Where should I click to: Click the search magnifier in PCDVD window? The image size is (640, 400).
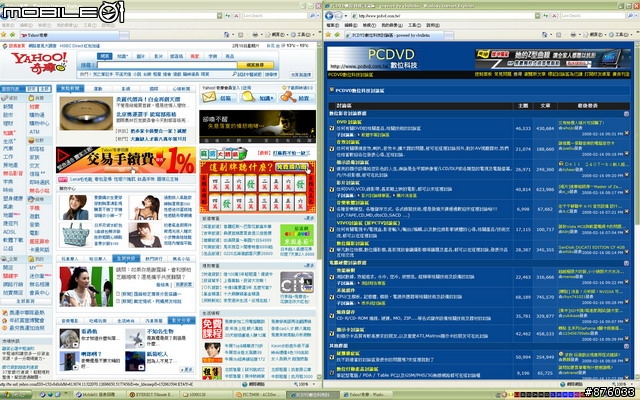pyautogui.click(x=630, y=16)
